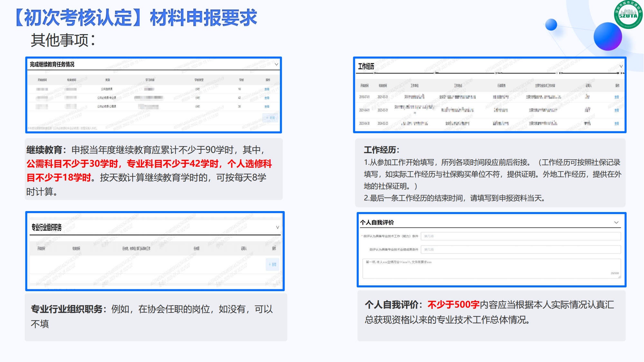Open 查看 link for 2021-04-01 work record

[x=617, y=110]
